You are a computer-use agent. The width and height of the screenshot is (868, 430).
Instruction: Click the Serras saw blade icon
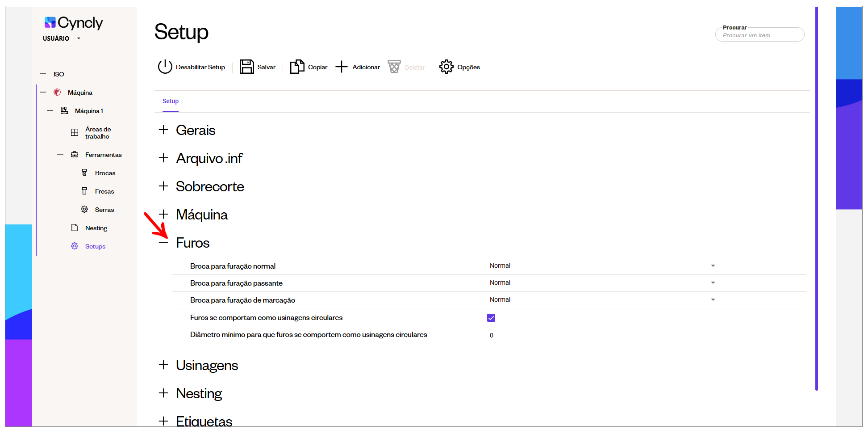[84, 210]
